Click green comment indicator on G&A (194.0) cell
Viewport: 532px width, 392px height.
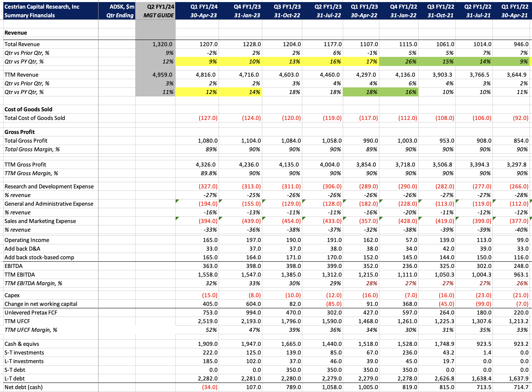(x=177, y=201)
